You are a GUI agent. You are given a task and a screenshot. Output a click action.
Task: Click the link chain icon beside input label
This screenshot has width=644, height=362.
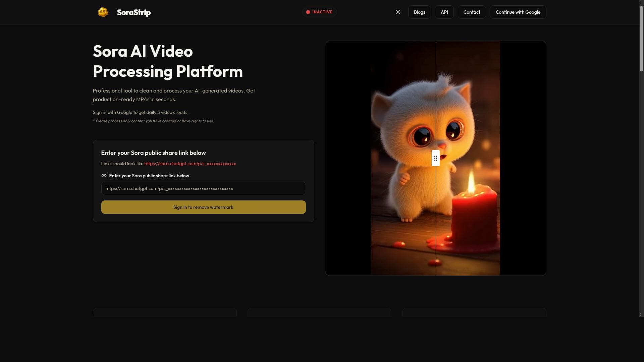pyautogui.click(x=104, y=176)
